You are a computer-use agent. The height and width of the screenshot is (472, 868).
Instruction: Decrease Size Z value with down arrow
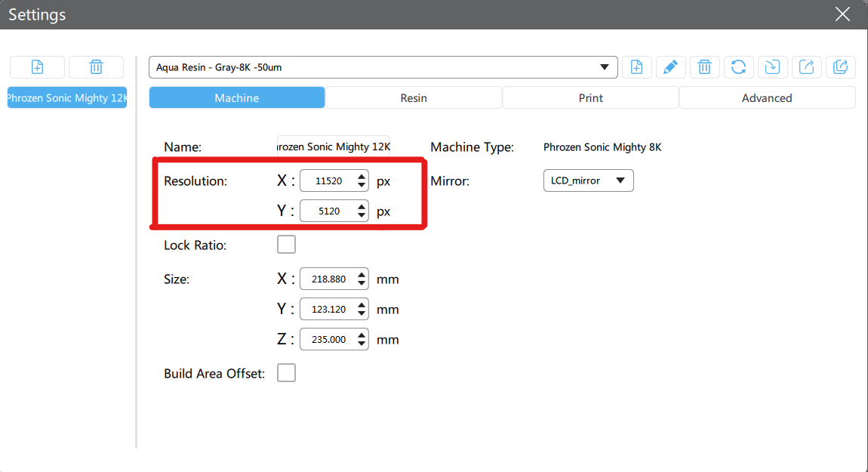coord(362,344)
